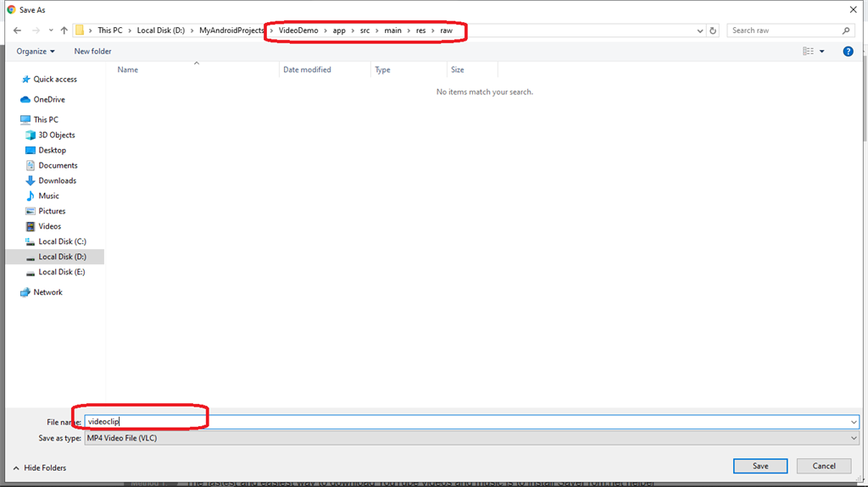Click the OneDrive cloud icon
The width and height of the screenshot is (868, 487).
pyautogui.click(x=25, y=100)
